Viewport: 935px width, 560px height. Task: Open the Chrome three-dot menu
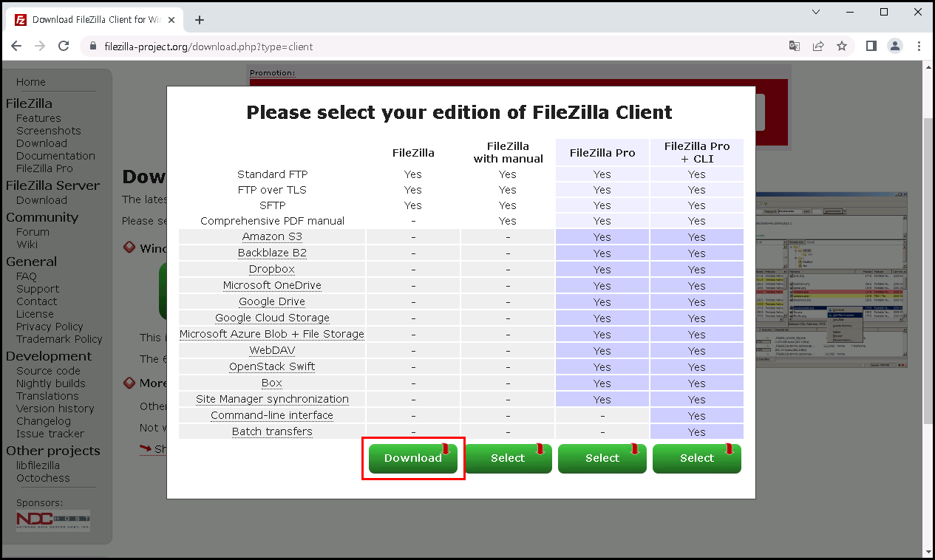click(919, 46)
